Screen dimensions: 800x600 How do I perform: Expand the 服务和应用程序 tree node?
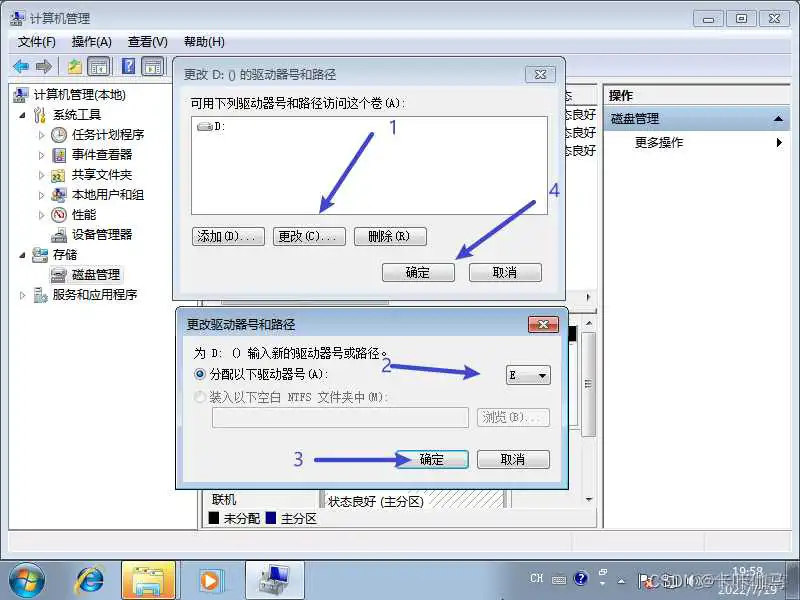coord(20,294)
